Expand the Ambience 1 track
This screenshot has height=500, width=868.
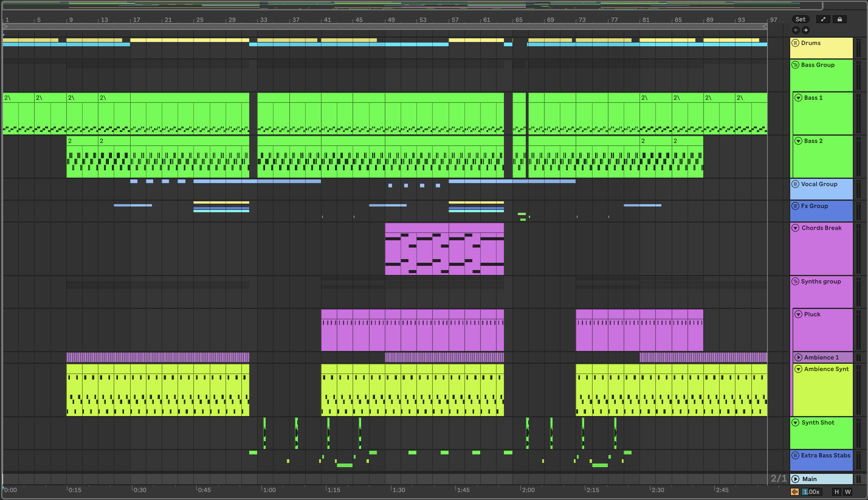798,357
